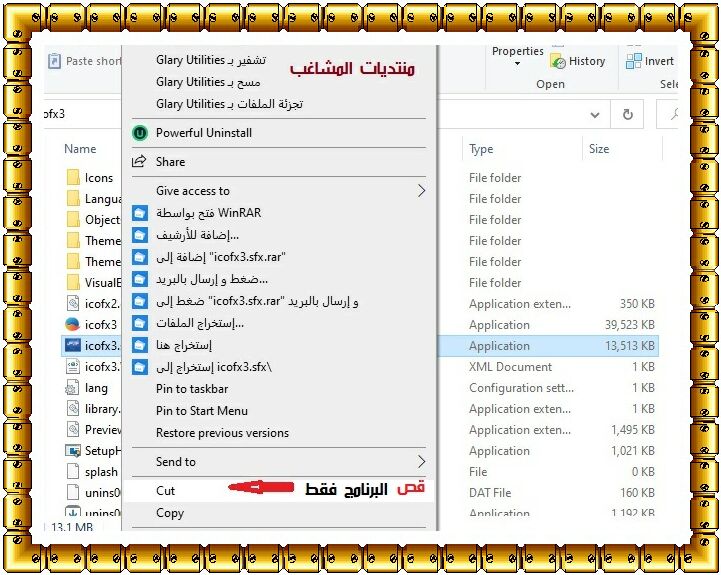Image resolution: width=721 pixels, height=575 pixels.
Task: Select the Icons folder icon
Action: (x=73, y=178)
